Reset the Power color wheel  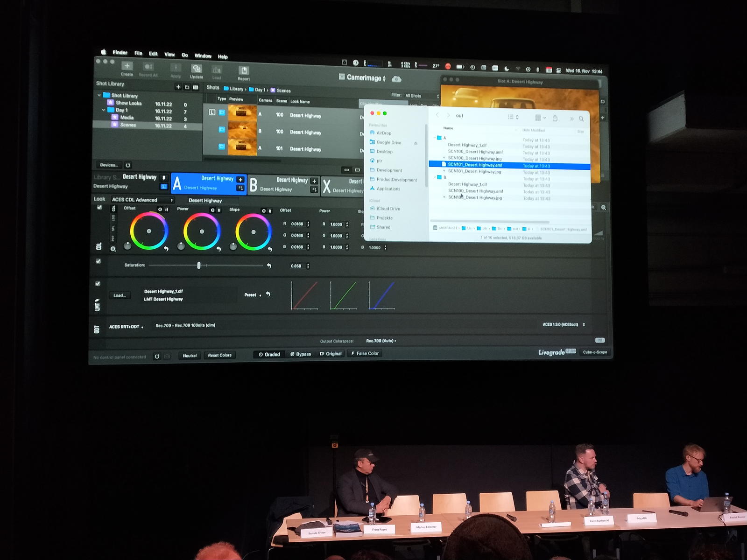[x=218, y=249]
